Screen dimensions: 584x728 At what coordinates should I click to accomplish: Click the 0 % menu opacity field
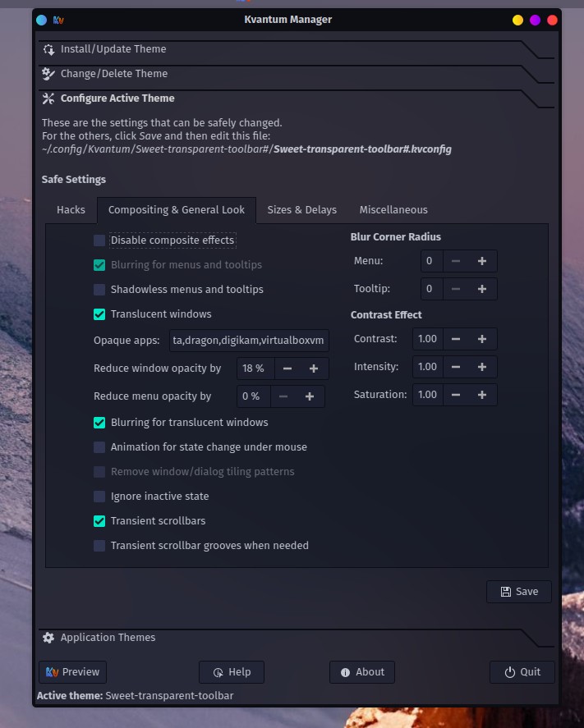(254, 396)
